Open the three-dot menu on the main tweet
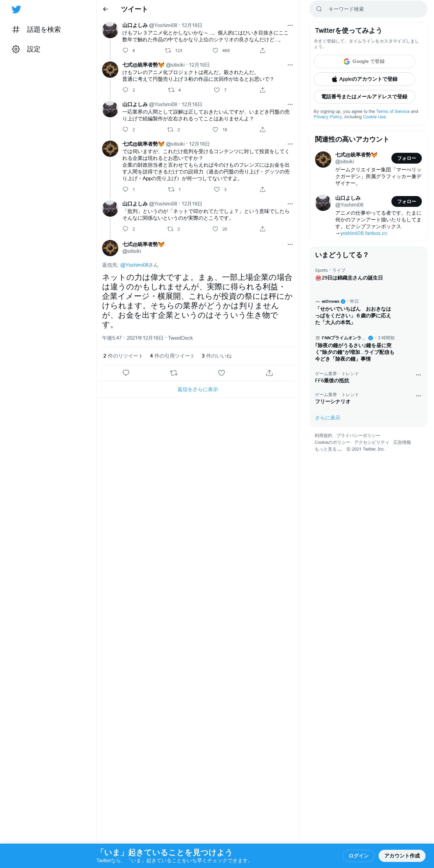This screenshot has width=434, height=868. coord(290,244)
